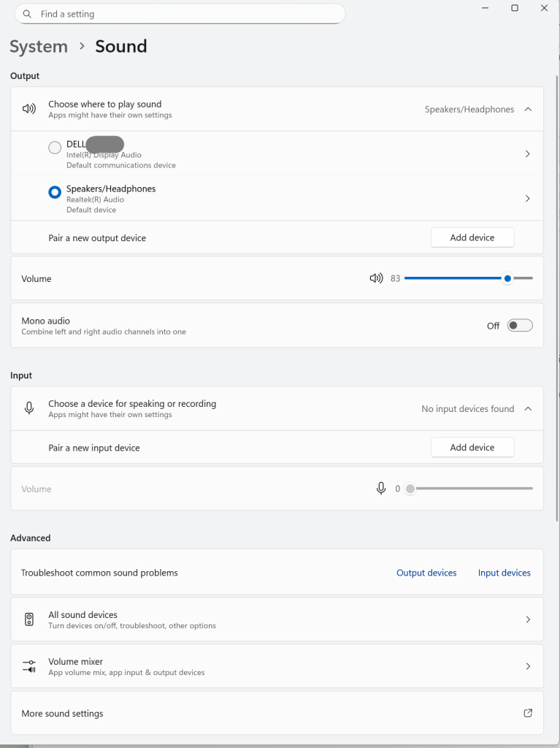Screen dimensions: 560x748
Task: Select the DELL output device radio button
Action: [55, 148]
